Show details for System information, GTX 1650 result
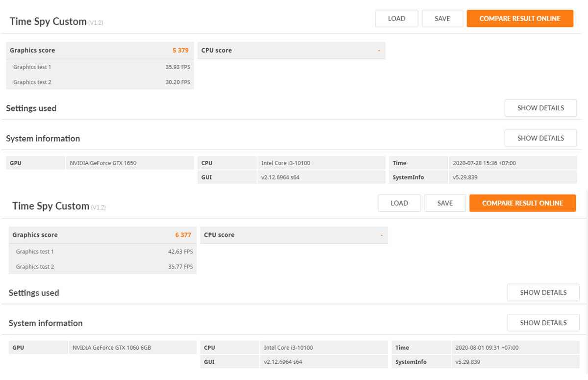Viewport: 588px width, 380px height. tap(540, 138)
